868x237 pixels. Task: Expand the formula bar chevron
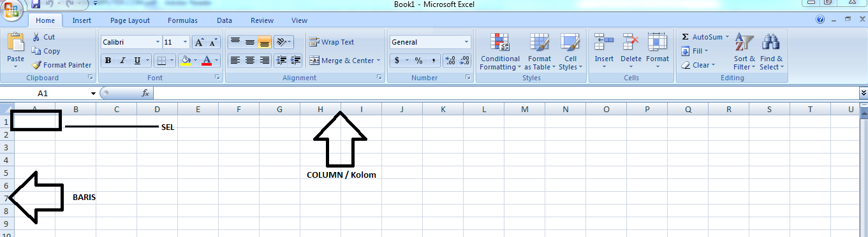click(x=864, y=93)
